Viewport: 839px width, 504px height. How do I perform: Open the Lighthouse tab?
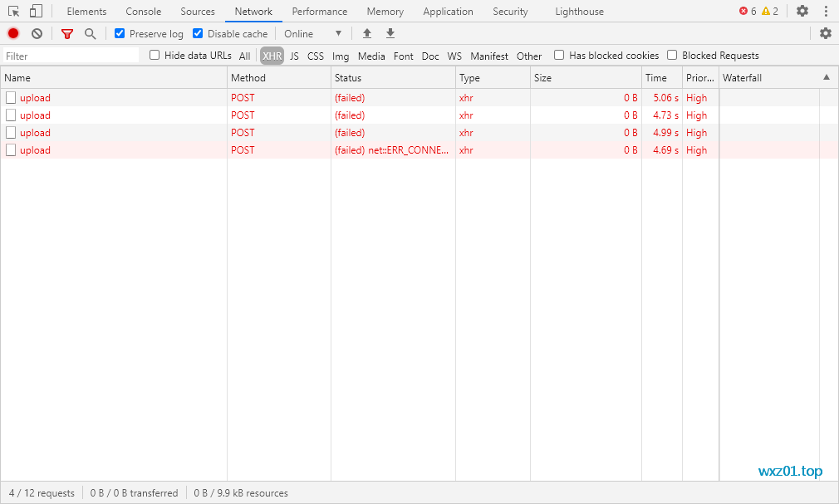[580, 12]
